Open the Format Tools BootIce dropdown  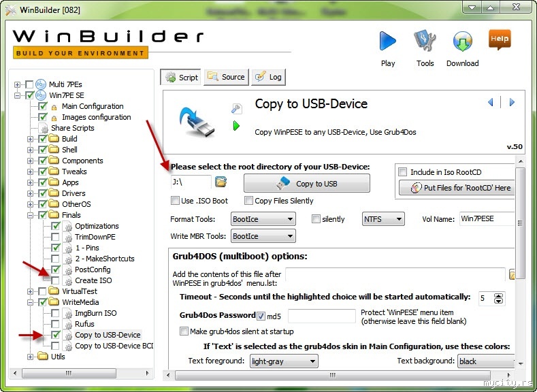point(263,218)
